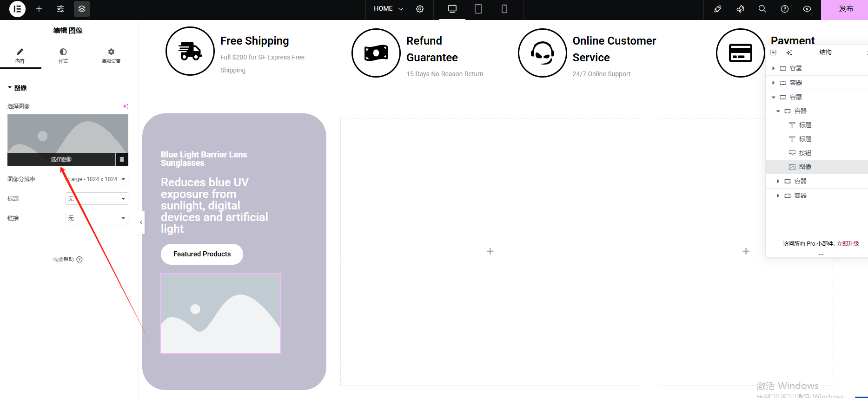The width and height of the screenshot is (868, 398).
Task: Toggle preview changes eye icon
Action: (807, 9)
